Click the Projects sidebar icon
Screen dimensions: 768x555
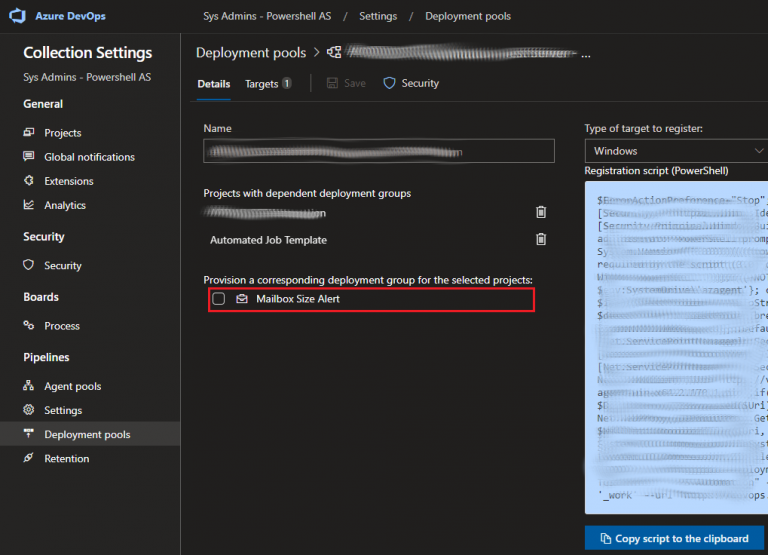(29, 132)
